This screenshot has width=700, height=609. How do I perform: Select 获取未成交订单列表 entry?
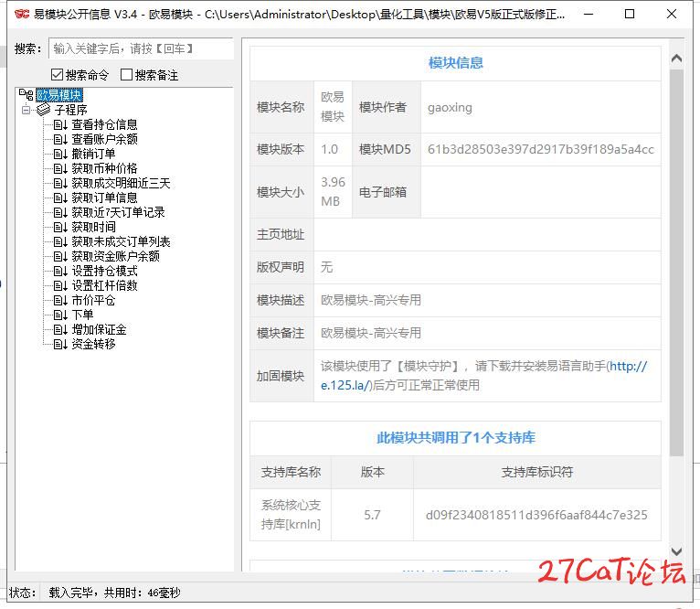(121, 242)
